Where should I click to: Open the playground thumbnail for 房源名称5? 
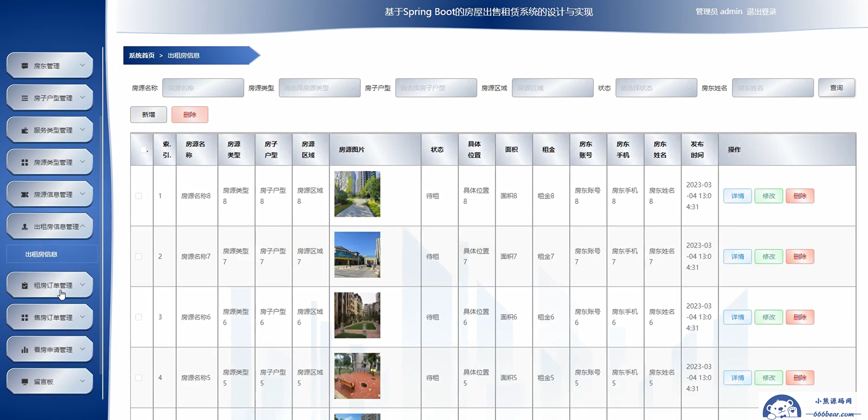(x=357, y=376)
